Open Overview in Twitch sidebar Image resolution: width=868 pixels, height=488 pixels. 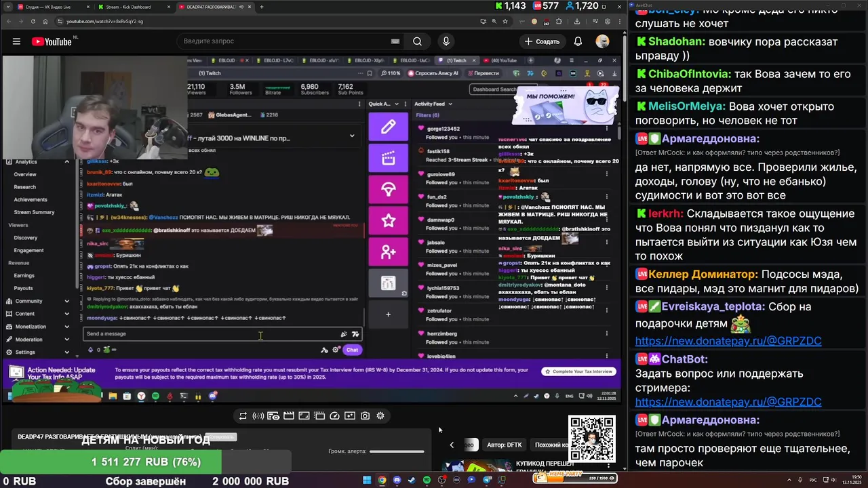click(x=25, y=174)
